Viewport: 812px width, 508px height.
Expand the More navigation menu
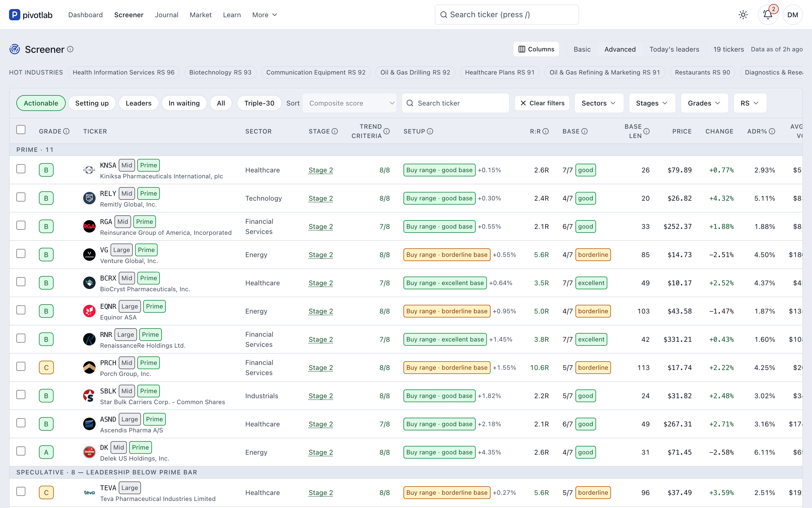coord(265,15)
